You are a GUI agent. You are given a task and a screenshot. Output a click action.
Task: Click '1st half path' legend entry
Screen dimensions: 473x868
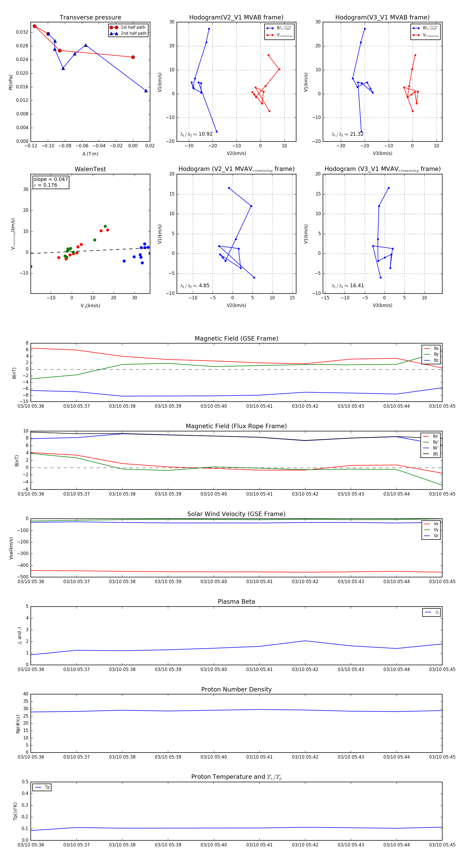coord(128,27)
